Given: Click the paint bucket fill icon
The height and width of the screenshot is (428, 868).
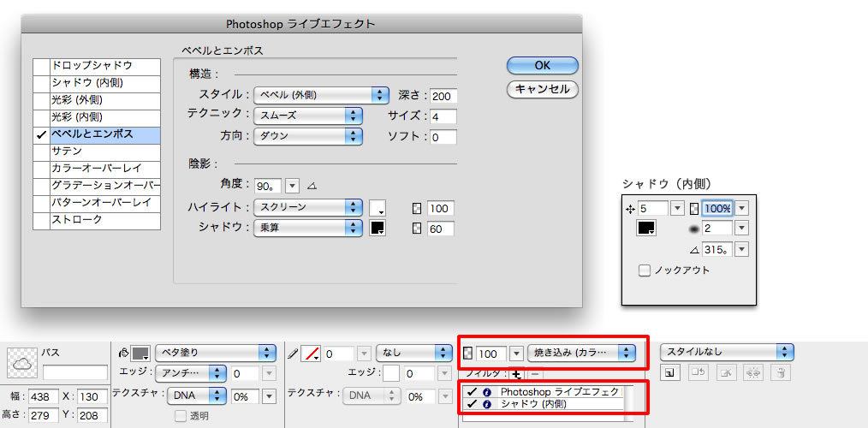Looking at the screenshot, I should [x=122, y=352].
